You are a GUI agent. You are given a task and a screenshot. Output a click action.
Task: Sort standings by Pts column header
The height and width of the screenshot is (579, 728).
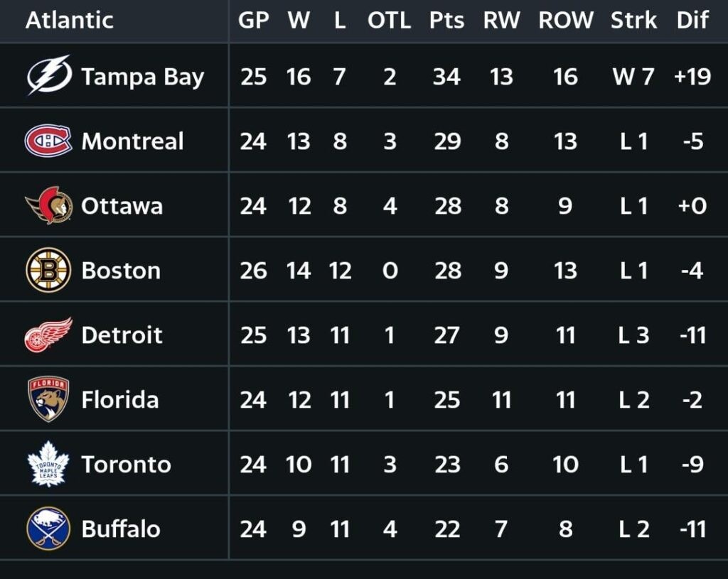coord(446,21)
